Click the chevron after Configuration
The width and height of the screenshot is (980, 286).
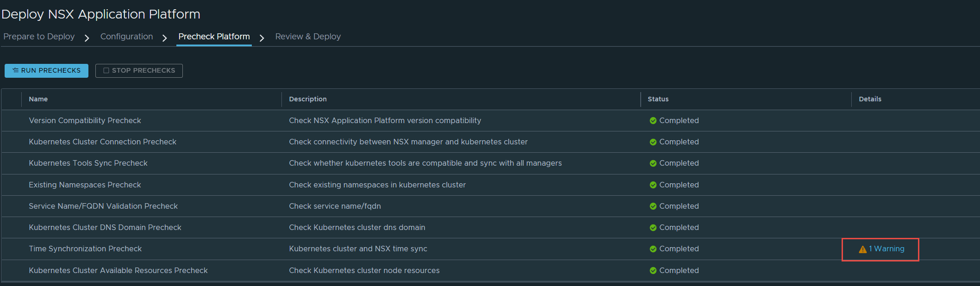point(165,38)
